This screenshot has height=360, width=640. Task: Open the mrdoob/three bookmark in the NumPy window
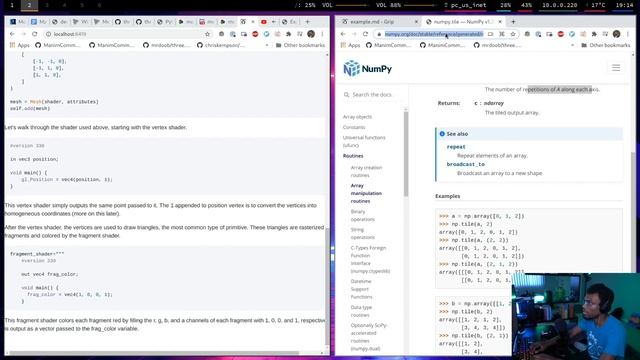pos(497,45)
